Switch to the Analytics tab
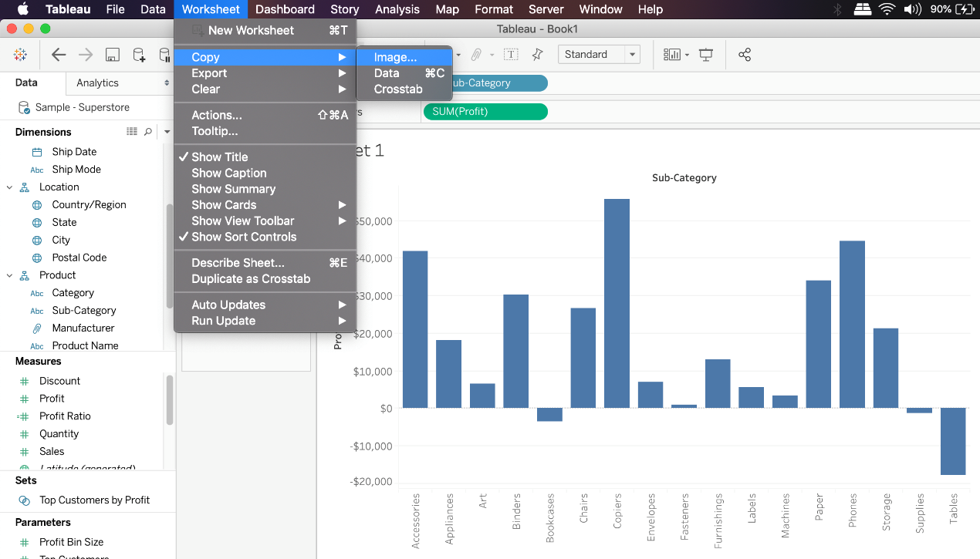The width and height of the screenshot is (980, 559). 97,83
